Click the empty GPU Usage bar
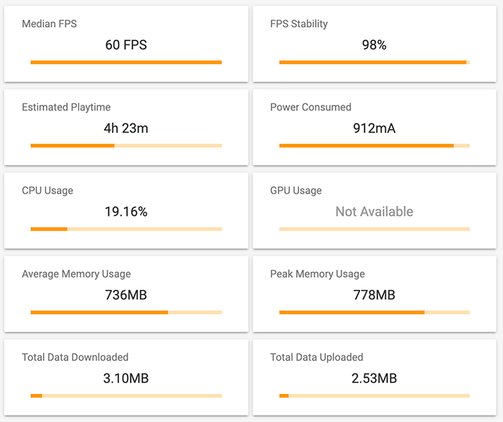503x422 pixels. pos(374,229)
